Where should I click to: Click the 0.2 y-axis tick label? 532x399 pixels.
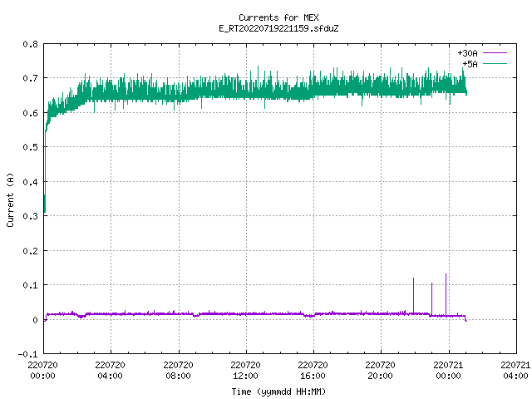pos(30,251)
